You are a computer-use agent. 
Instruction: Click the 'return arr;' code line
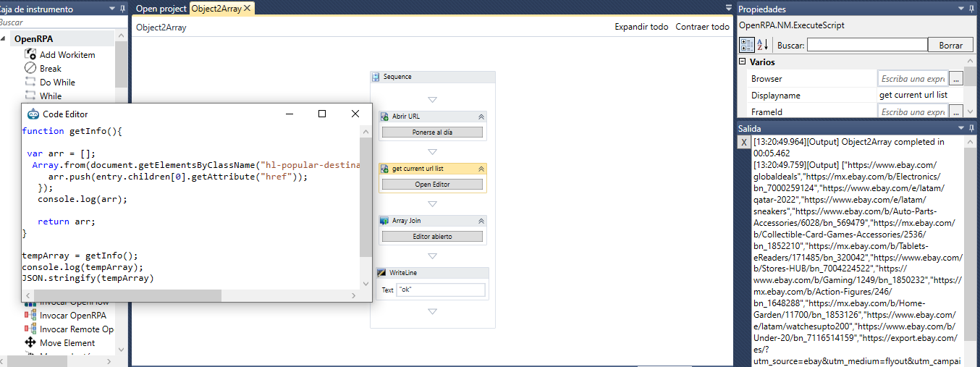[67, 222]
